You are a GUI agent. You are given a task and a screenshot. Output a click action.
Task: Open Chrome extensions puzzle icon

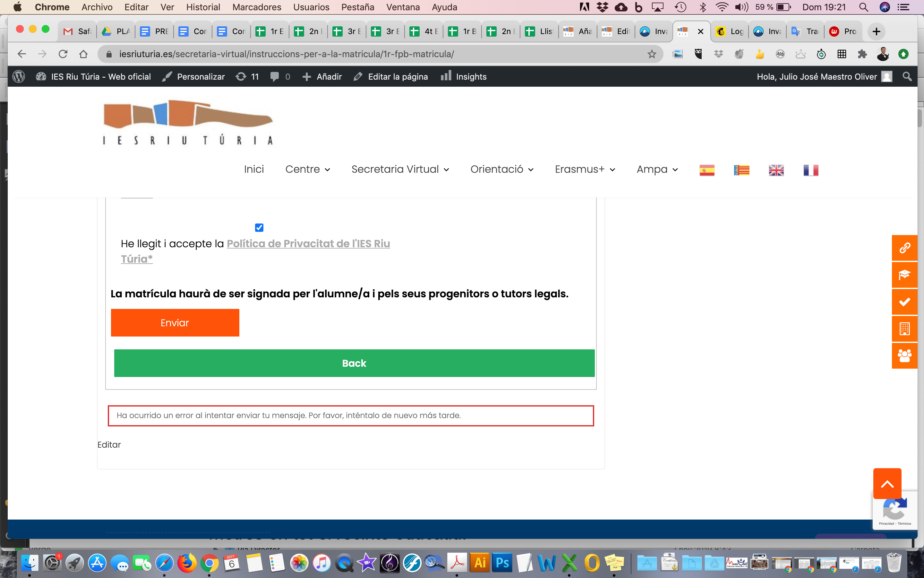pos(862,54)
